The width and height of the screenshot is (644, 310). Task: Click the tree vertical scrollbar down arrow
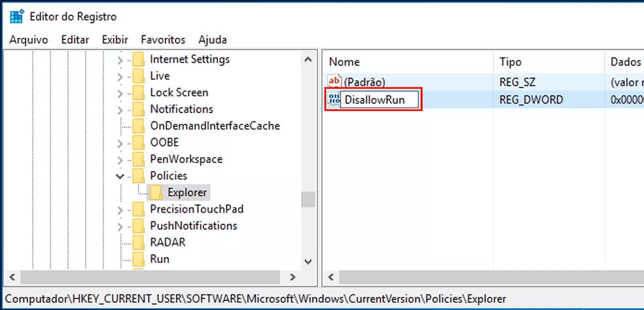308,262
